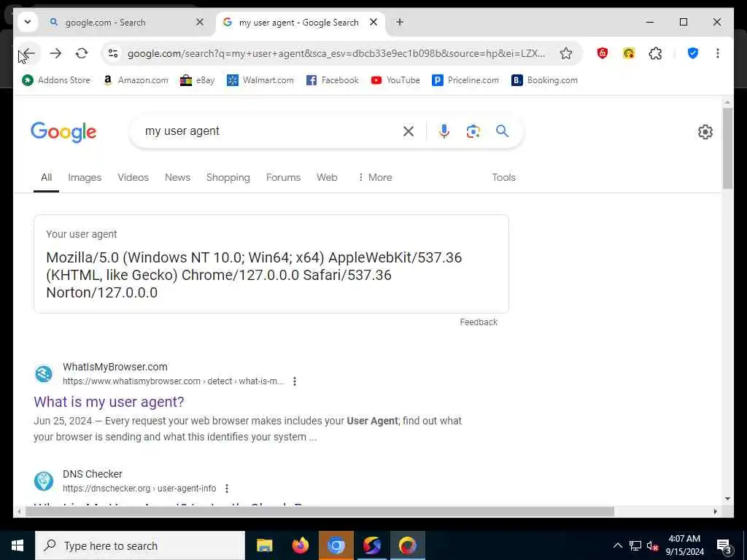Viewport: 747px width, 560px height.
Task: Open the muted volume tray icon
Action: 652,545
